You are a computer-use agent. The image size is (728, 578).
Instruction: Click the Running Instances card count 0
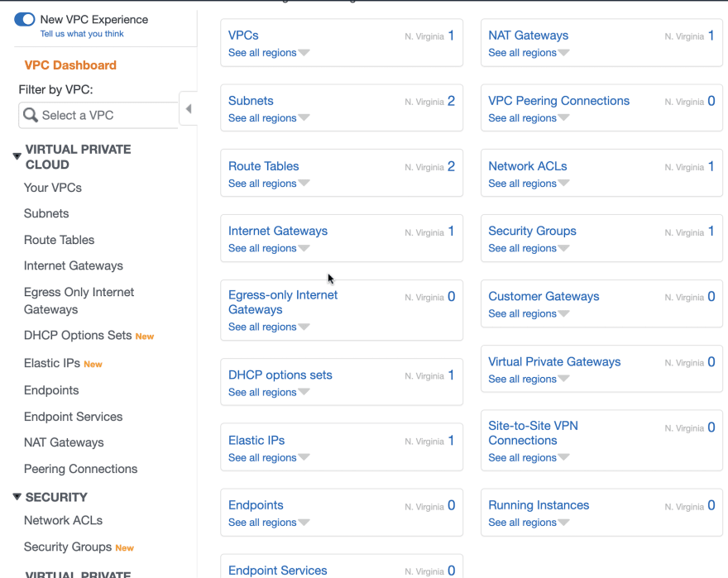[x=711, y=505]
